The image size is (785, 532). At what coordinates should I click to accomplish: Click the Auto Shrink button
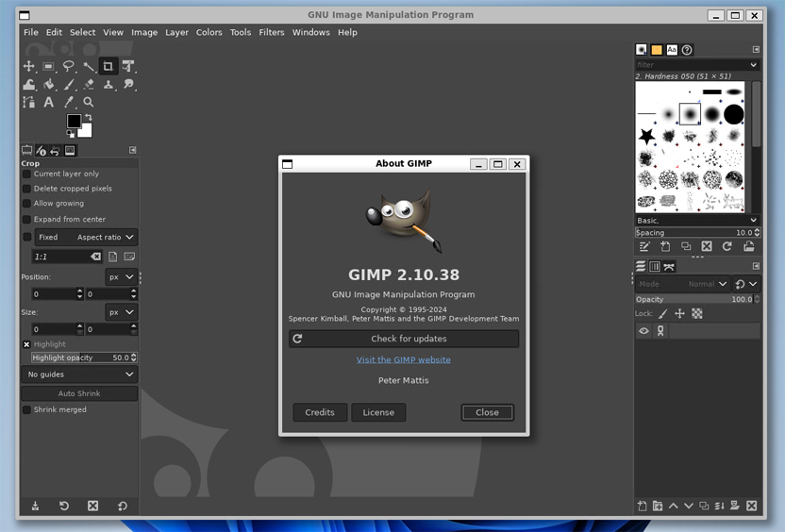pyautogui.click(x=79, y=393)
